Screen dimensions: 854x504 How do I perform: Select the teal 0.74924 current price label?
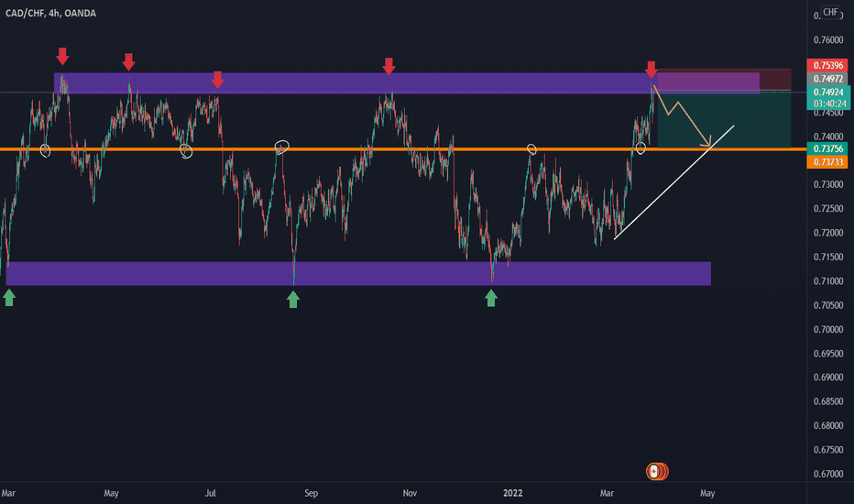[x=828, y=92]
